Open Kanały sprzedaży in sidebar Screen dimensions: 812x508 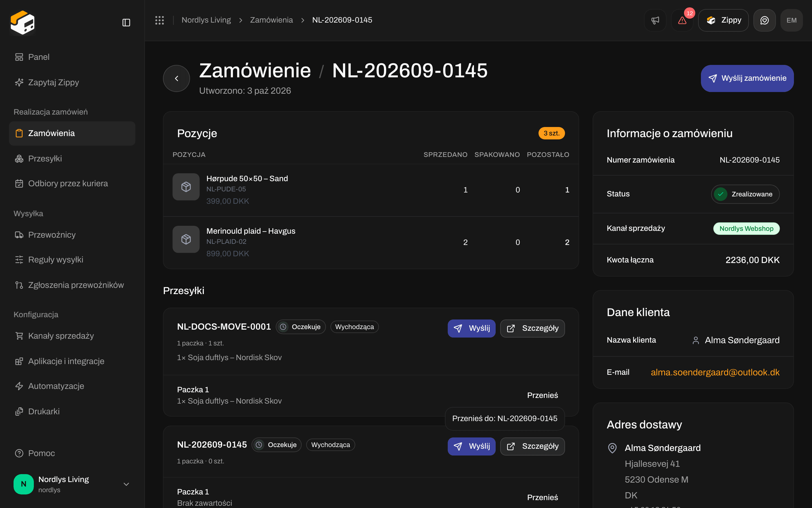click(x=72, y=336)
